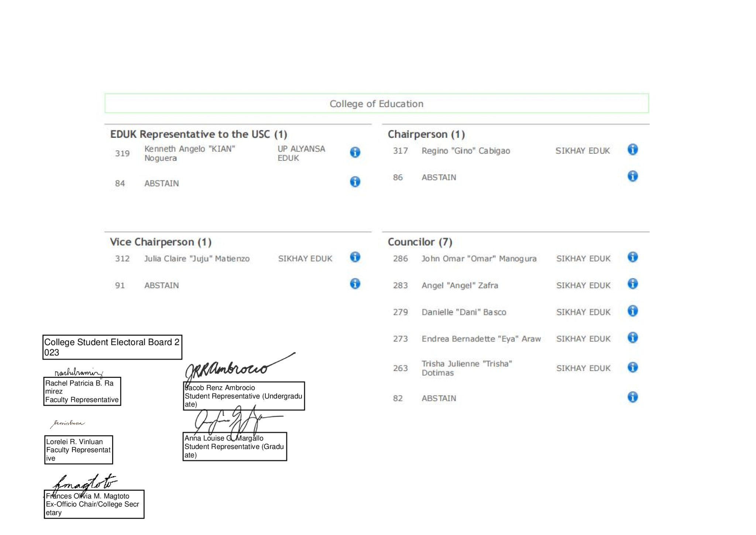Open info icon for Trisha Julienne Dotimas
This screenshot has width=756, height=535.
click(632, 367)
